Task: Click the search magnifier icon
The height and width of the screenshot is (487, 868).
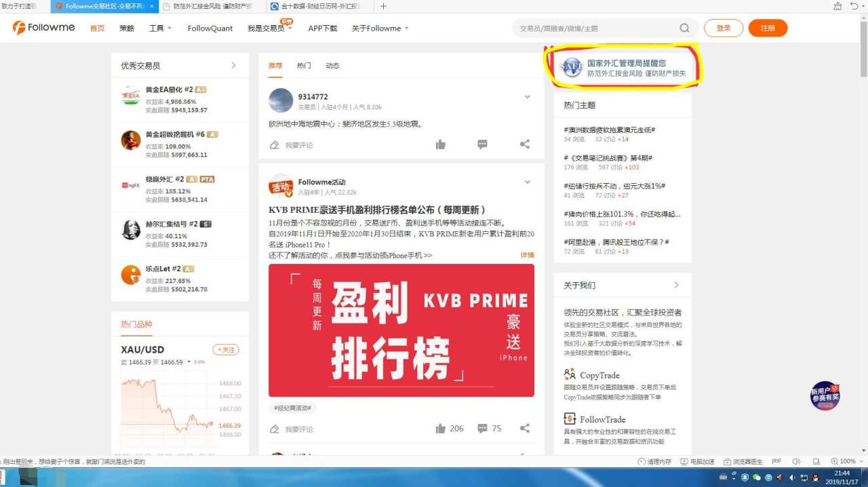Action: 685,28
